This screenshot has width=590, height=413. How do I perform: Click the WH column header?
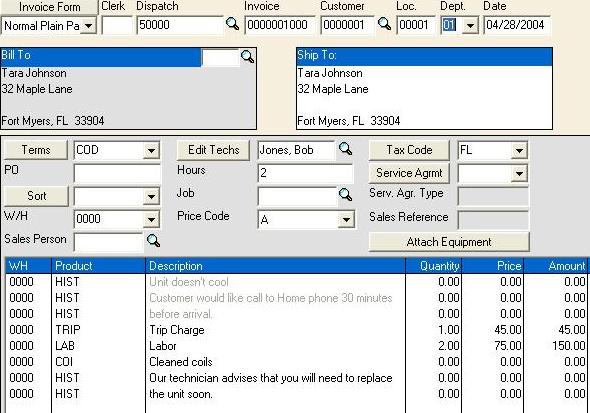pos(28,266)
